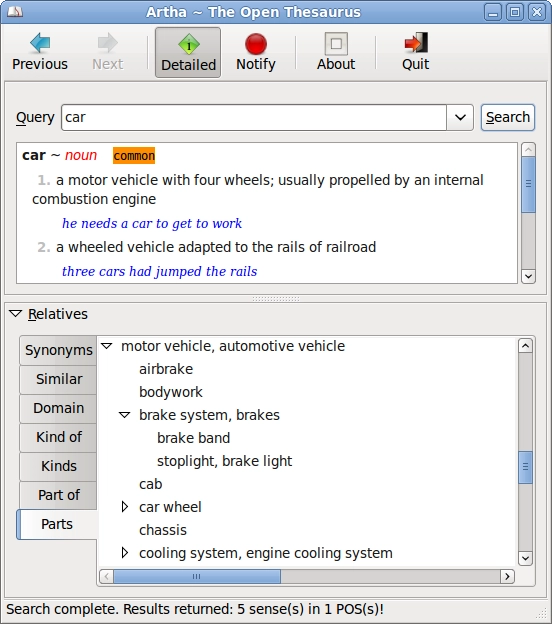Switch to the Synonyms tab
The image size is (552, 624).
pos(59,350)
